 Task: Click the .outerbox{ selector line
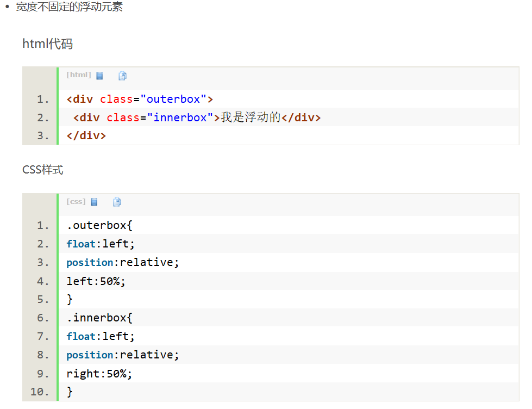coord(99,225)
